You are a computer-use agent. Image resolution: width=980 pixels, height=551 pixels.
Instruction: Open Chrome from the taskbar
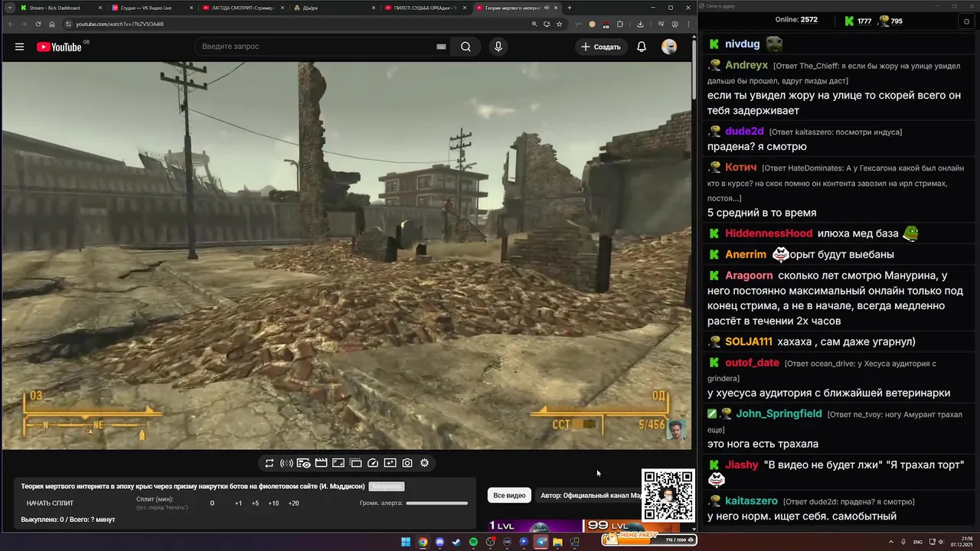(423, 542)
